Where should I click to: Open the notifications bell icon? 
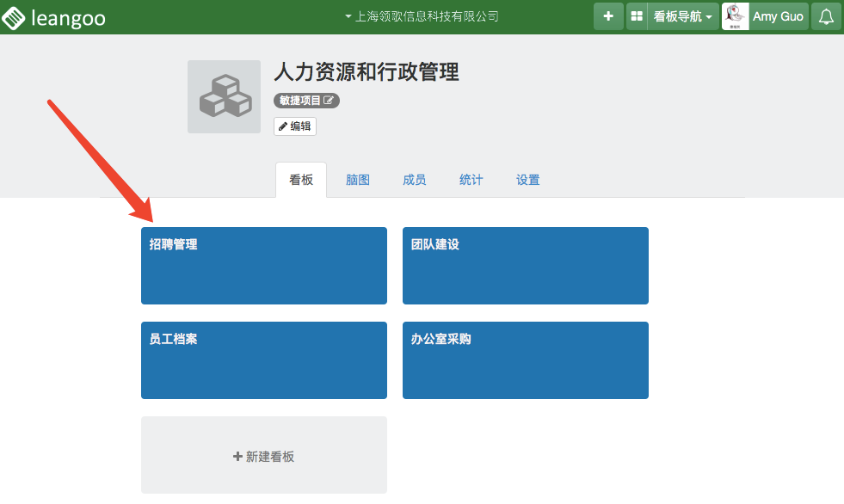coord(826,16)
